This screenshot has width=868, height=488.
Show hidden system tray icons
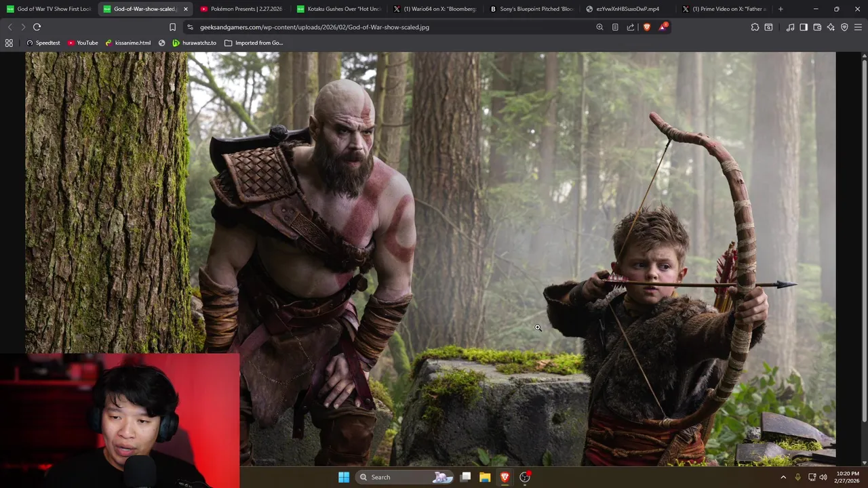pyautogui.click(x=783, y=477)
